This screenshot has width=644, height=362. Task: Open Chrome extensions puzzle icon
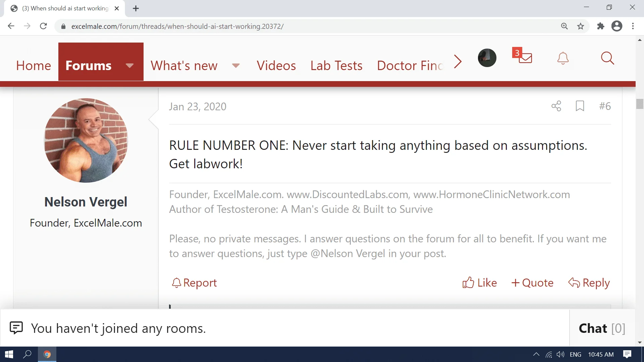600,26
